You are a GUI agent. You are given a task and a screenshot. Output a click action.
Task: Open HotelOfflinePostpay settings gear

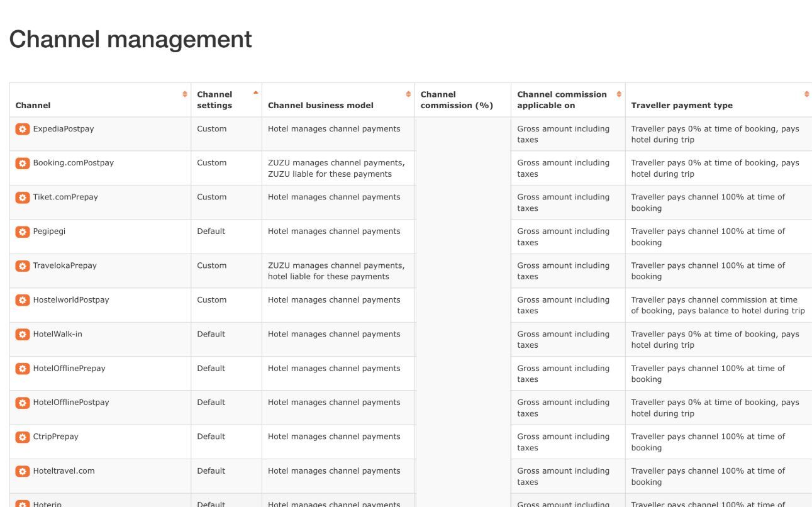(23, 403)
